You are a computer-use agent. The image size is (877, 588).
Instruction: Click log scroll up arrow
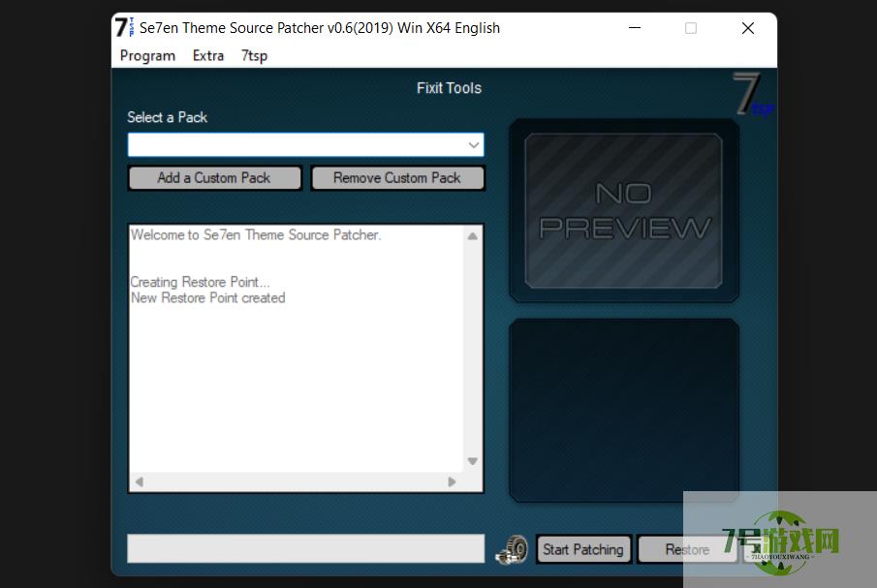pos(473,235)
